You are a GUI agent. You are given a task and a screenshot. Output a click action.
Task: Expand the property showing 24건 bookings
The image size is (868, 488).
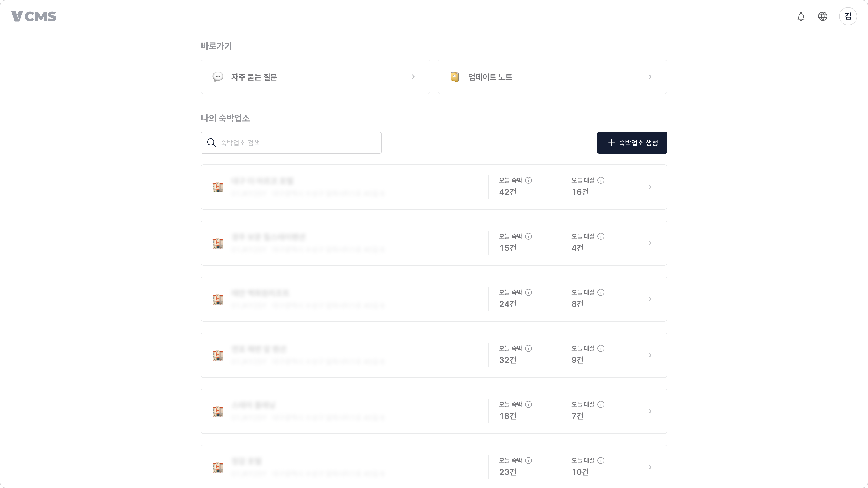tap(650, 299)
